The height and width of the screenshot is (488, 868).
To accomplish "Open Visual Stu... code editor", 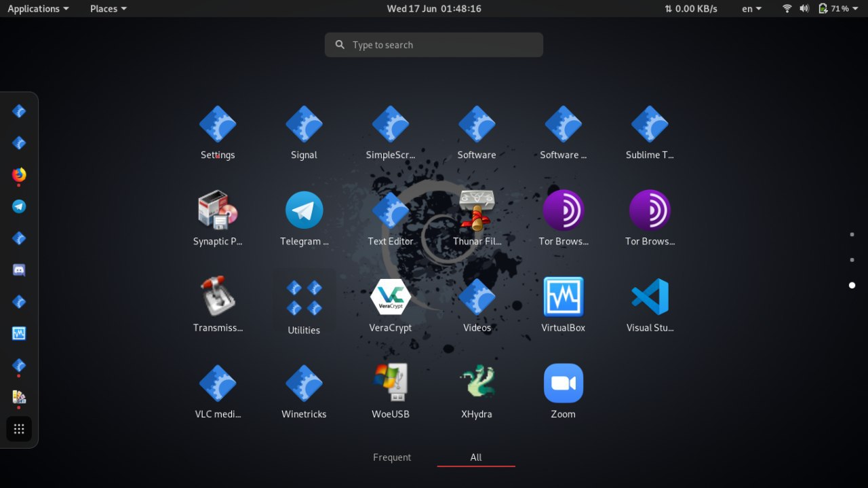I will 650,305.
